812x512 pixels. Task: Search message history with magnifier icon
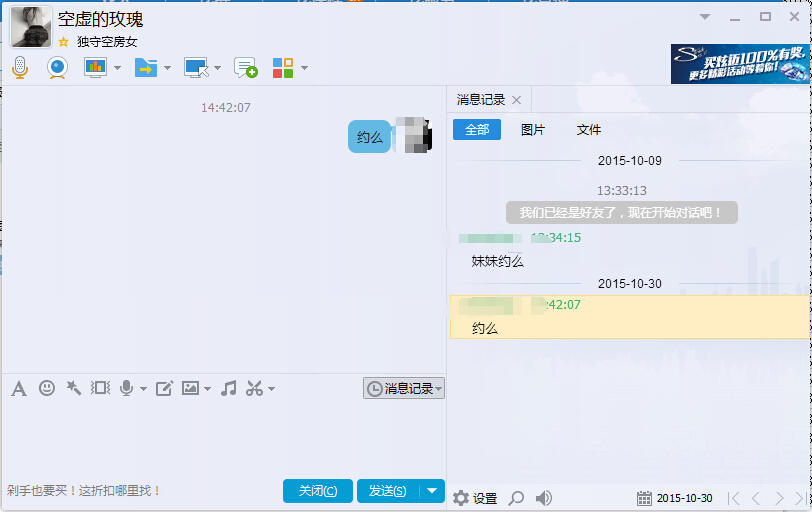pyautogui.click(x=516, y=498)
